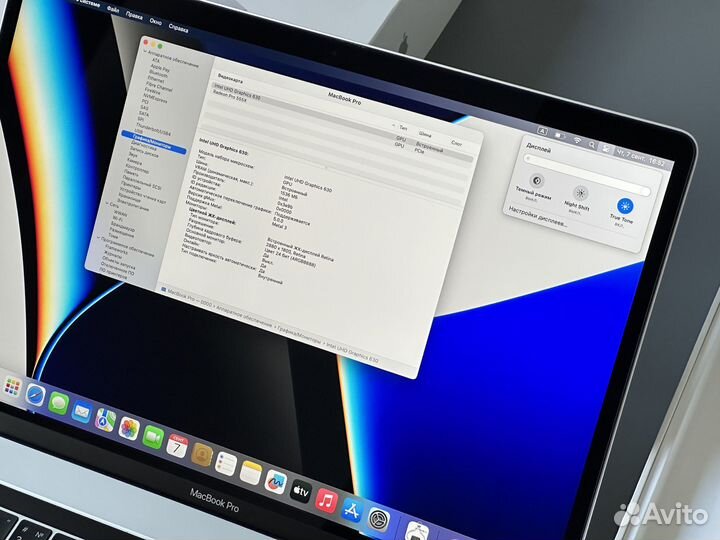Sort by the Шина column header
Image resolution: width=720 pixels, height=540 pixels.
tap(425, 135)
